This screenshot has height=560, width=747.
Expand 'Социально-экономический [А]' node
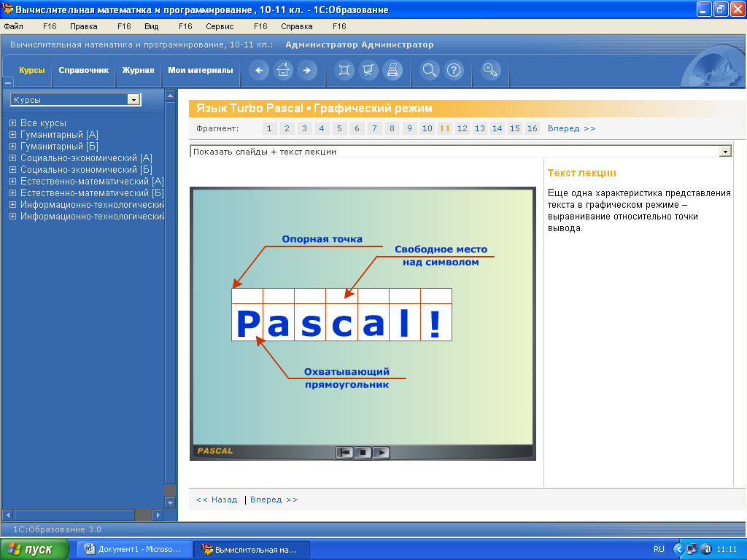(x=13, y=157)
